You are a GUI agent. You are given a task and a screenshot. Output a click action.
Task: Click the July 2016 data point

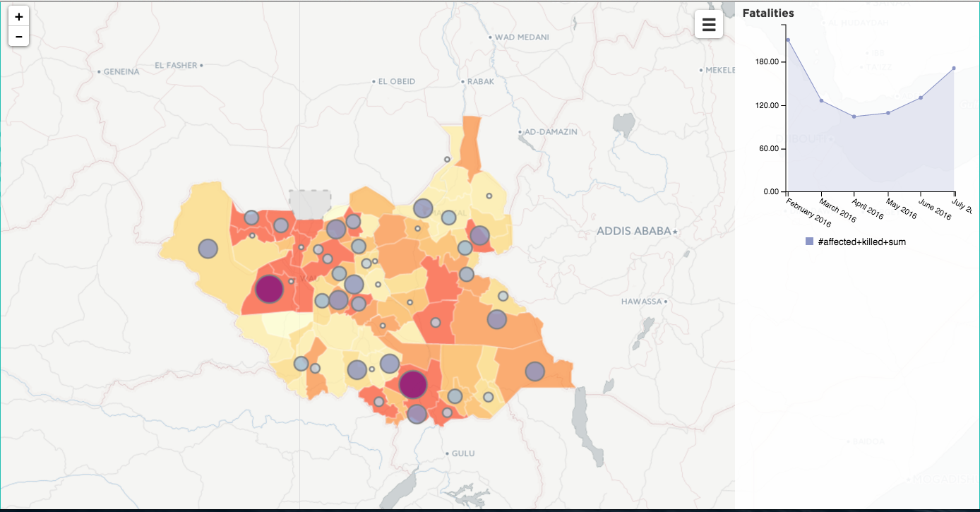click(x=954, y=68)
